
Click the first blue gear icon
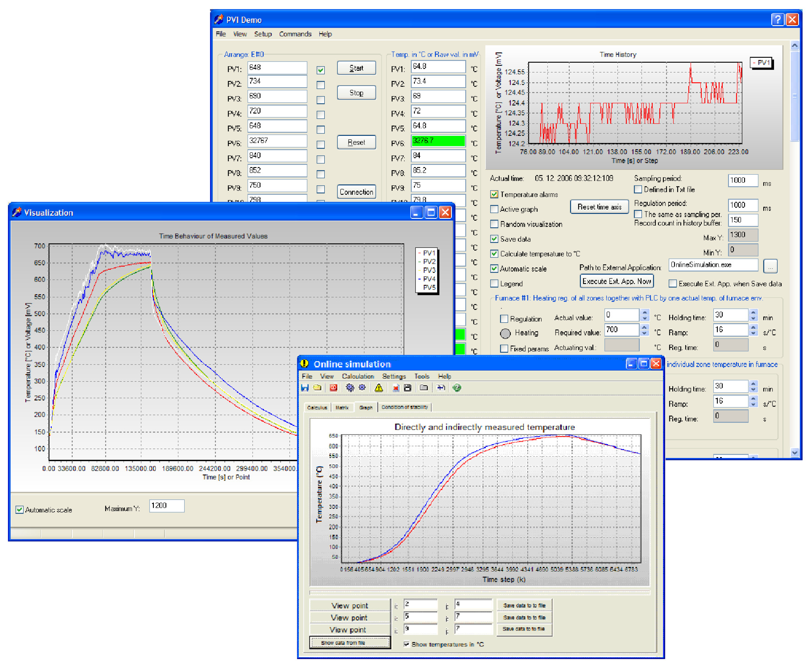point(349,388)
